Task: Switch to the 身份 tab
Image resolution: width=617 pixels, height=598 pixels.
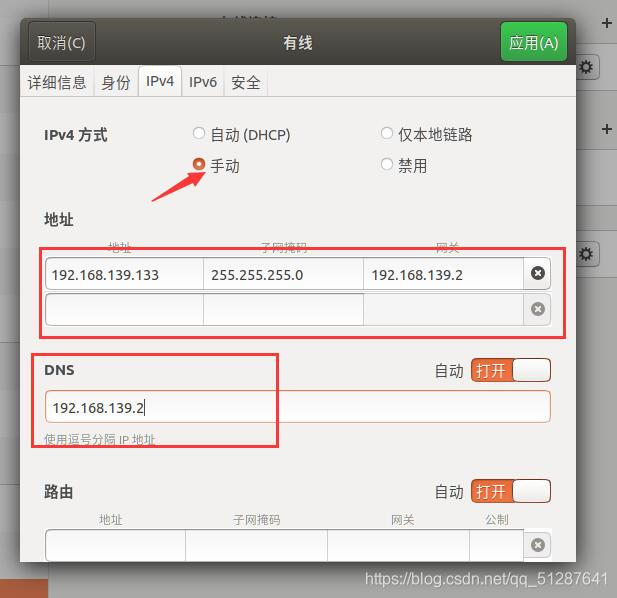Action: (x=116, y=82)
